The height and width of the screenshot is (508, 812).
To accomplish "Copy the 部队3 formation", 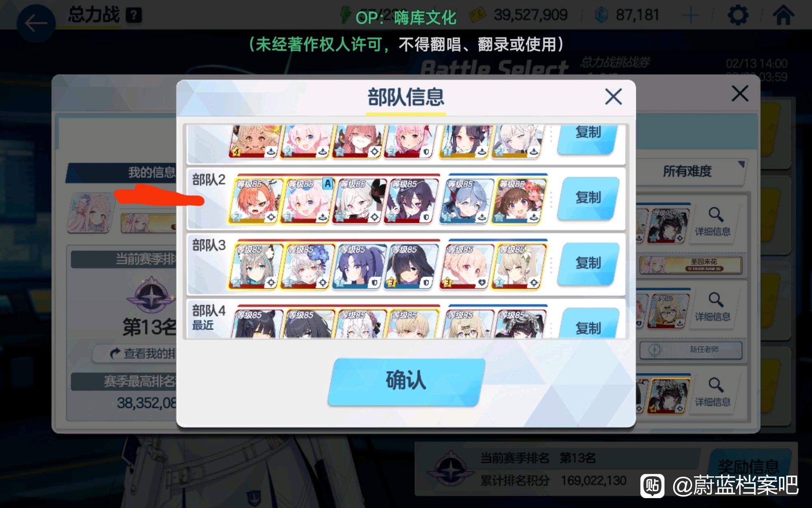I will point(588,263).
